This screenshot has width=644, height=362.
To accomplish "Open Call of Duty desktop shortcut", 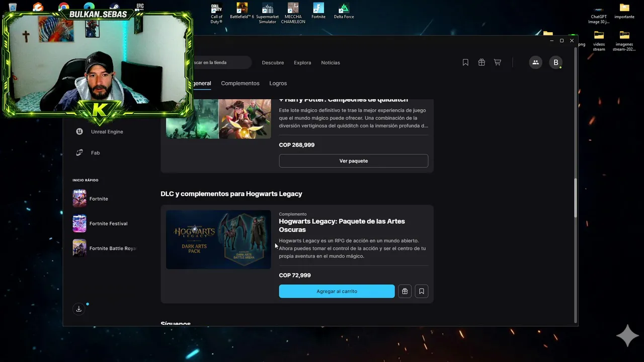I will [216, 14].
